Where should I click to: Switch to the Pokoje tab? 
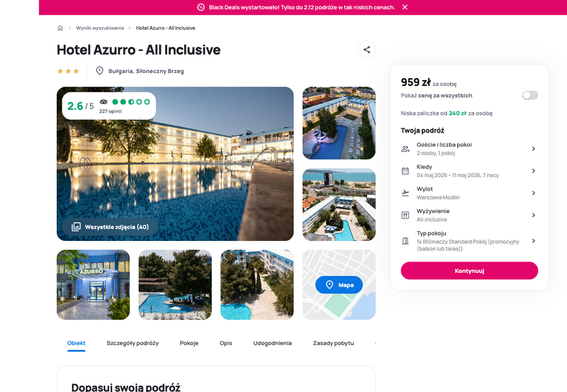[189, 343]
